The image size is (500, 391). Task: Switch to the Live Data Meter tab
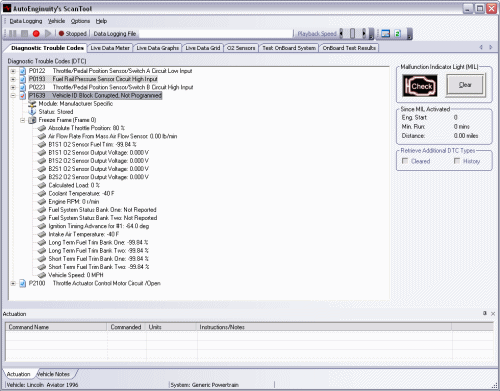pos(110,48)
